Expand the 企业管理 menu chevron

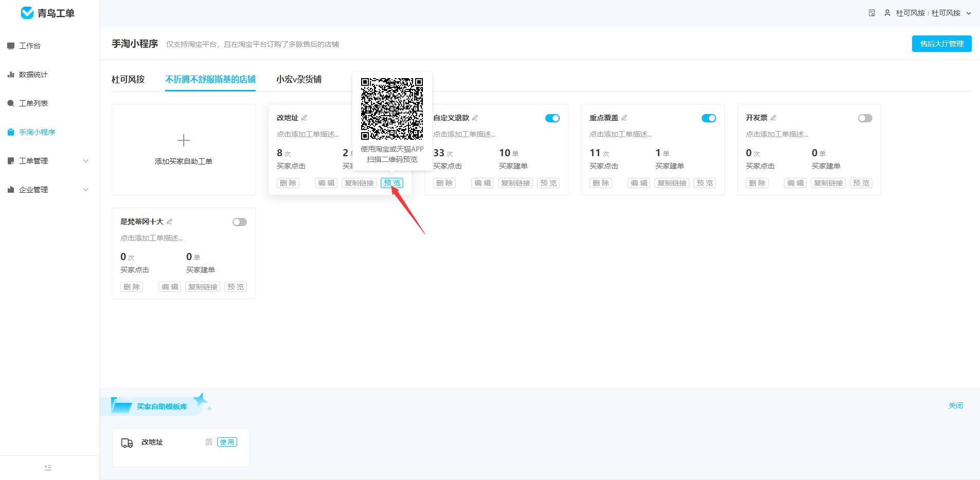click(x=86, y=190)
